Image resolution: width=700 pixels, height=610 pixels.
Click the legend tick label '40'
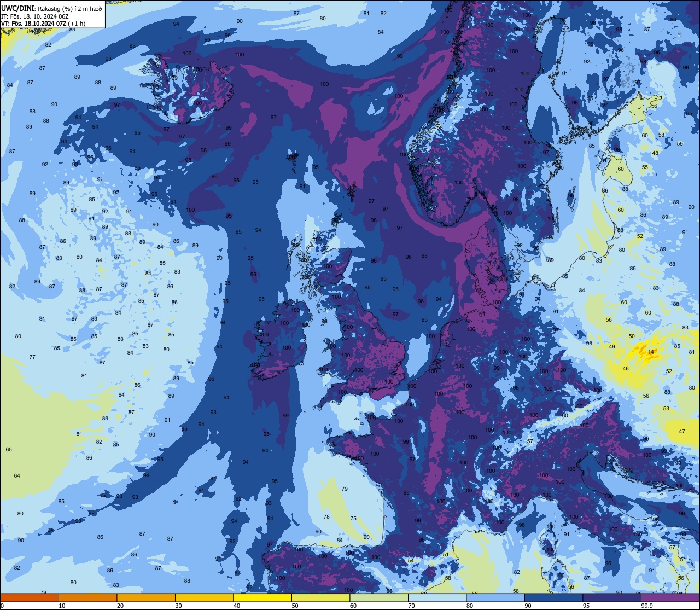237,606
